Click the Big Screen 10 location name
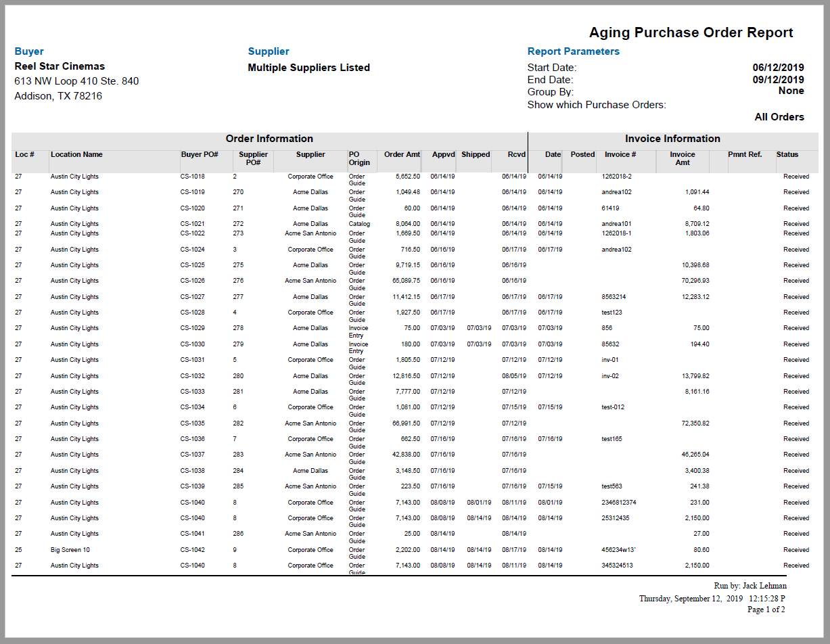Image resolution: width=830 pixels, height=644 pixels. tap(70, 549)
